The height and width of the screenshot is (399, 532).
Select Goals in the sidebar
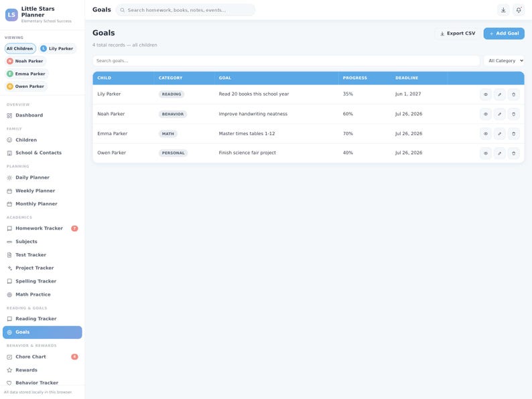coord(42,332)
